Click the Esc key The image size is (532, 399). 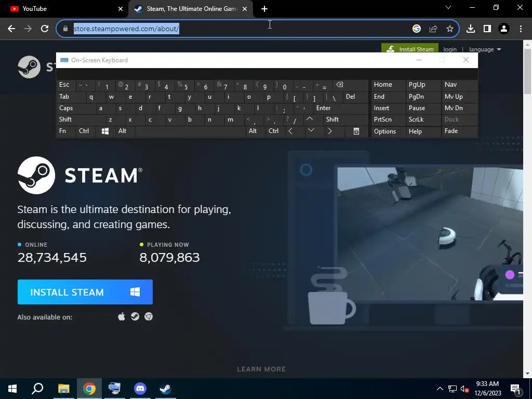[x=66, y=85]
